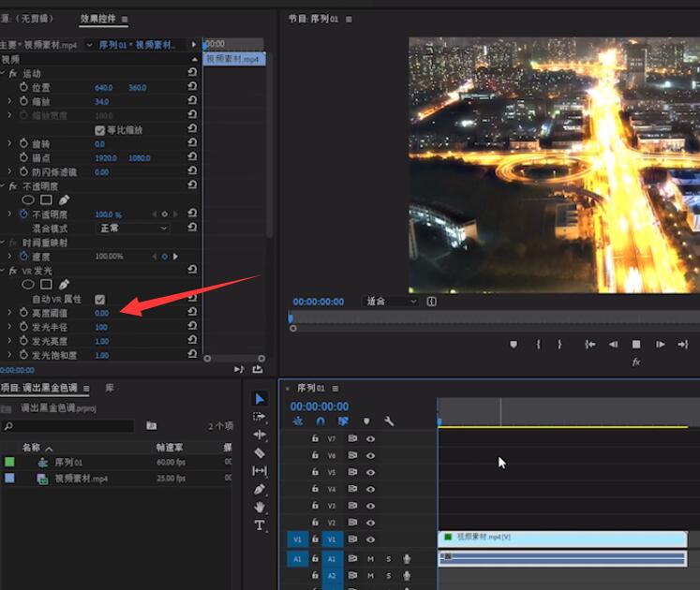Uncheck the 自动 VR 属性 checkbox

(x=100, y=299)
